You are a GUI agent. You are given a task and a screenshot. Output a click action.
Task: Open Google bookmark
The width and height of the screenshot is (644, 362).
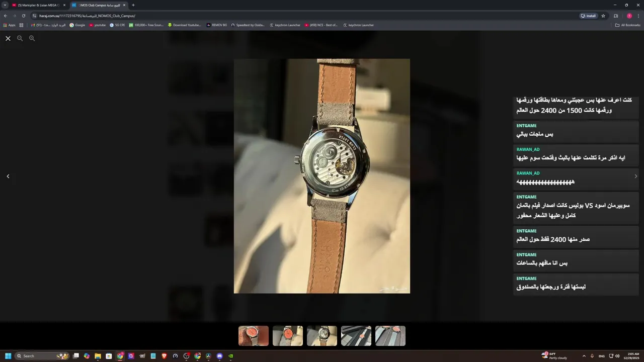point(77,25)
